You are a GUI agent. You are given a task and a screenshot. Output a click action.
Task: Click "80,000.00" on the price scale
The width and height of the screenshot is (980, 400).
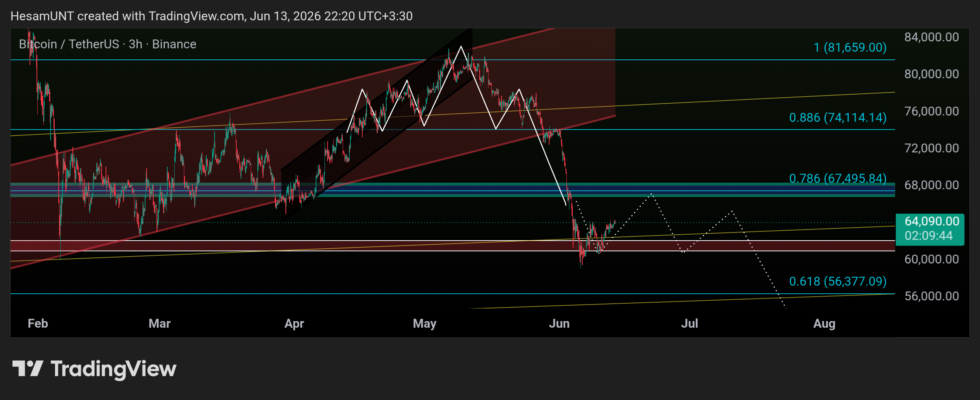(932, 74)
